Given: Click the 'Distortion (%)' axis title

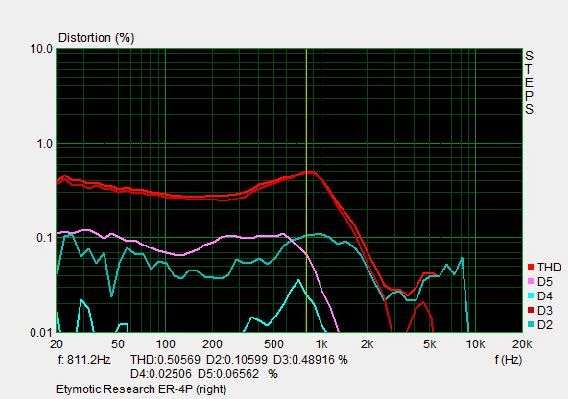Looking at the screenshot, I should pyautogui.click(x=96, y=38).
